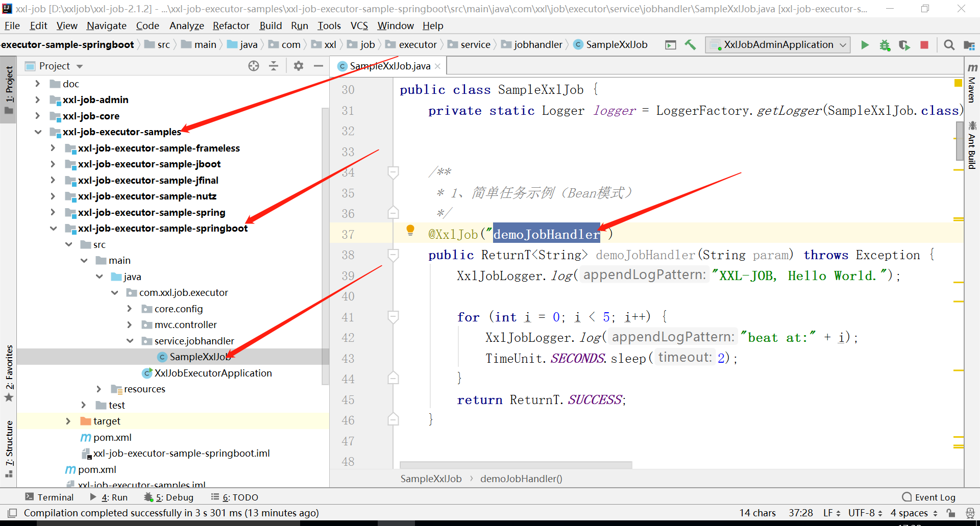The width and height of the screenshot is (980, 526).
Task: Close the SampleXxlJob.java tab
Action: (x=437, y=66)
